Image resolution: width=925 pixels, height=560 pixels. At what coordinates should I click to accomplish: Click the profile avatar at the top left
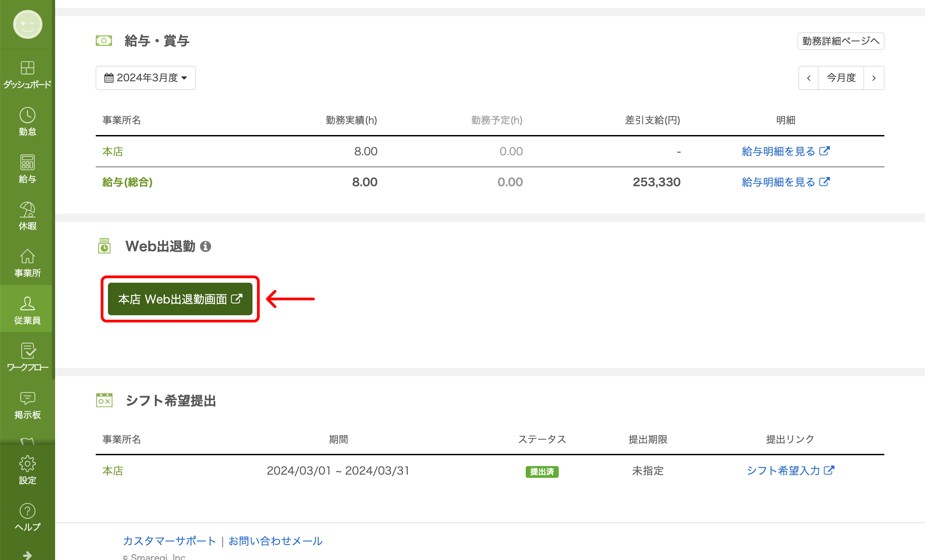pyautogui.click(x=27, y=25)
